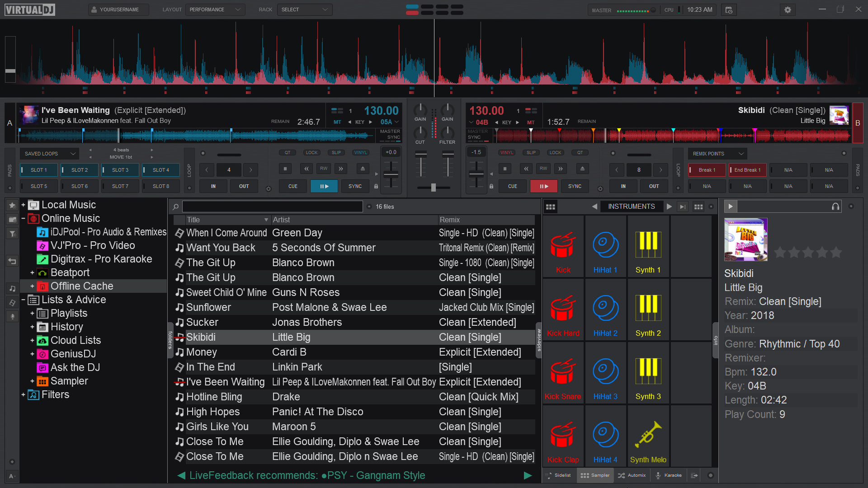Expand the Local Music folder
Viewport: 868px width, 488px height.
point(23,205)
